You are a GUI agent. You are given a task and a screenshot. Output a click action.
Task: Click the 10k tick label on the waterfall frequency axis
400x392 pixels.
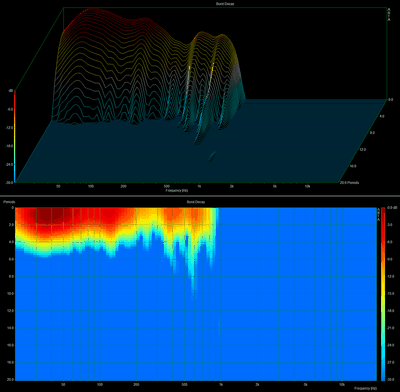tap(307, 186)
